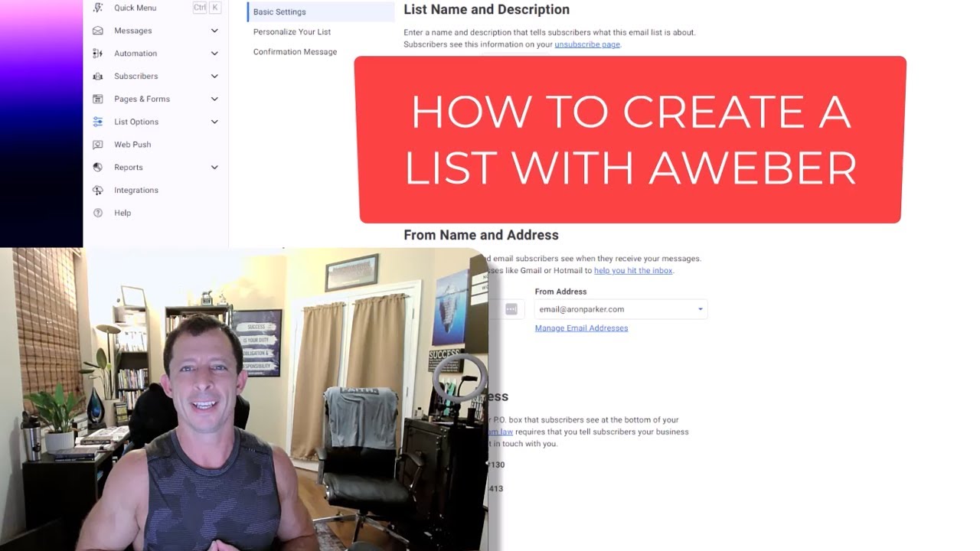Click the ellipsis icon in From Name field
The width and height of the screenshot is (980, 551).
(511, 309)
